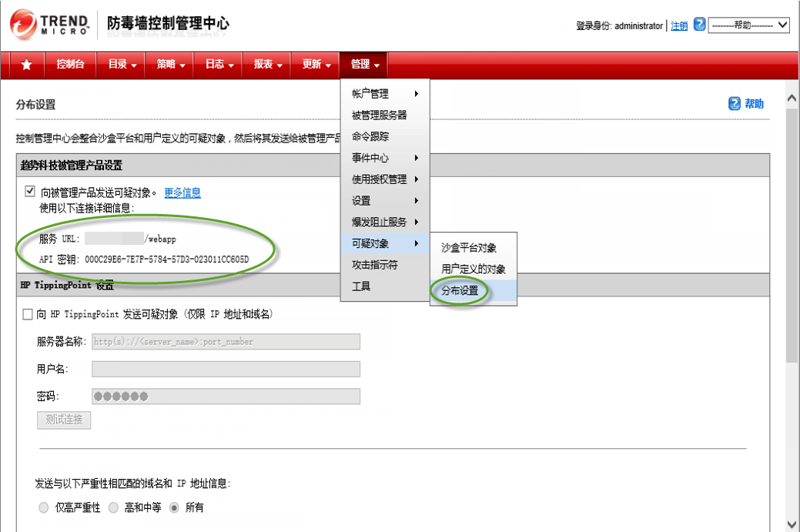Open the 策略 dropdown menu
This screenshot has height=532, width=800.
[171, 65]
